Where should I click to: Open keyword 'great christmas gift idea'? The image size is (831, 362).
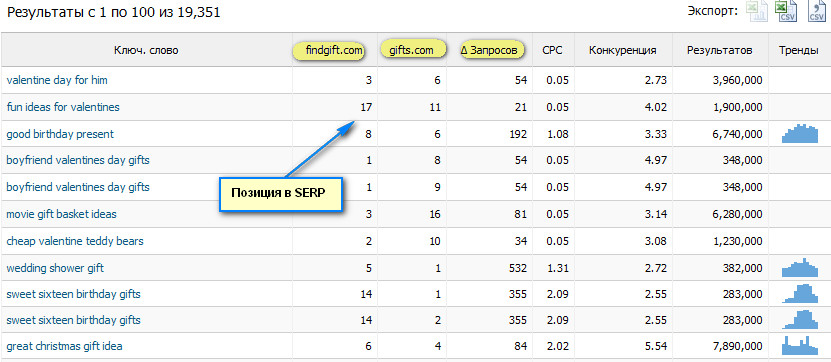(x=65, y=346)
